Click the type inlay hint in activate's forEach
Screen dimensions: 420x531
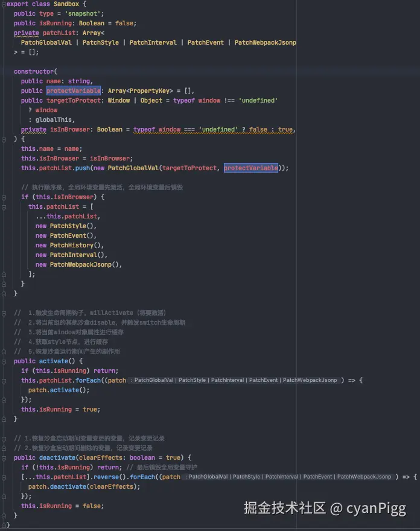pos(234,380)
